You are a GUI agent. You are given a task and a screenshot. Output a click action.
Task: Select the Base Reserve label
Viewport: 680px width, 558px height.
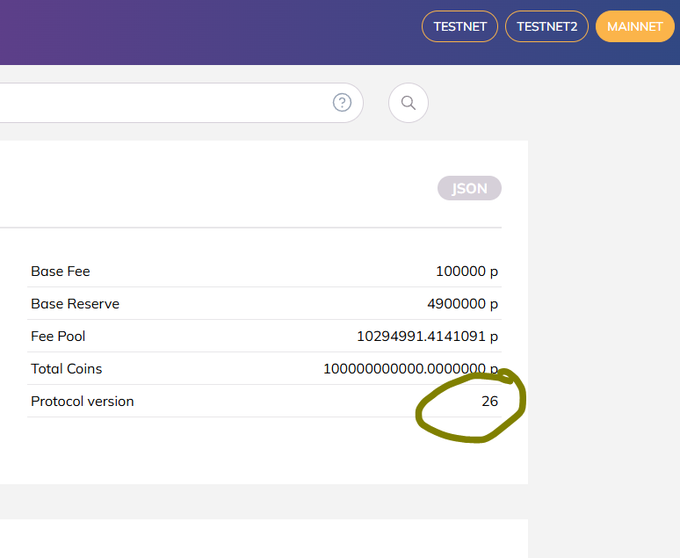(x=75, y=304)
